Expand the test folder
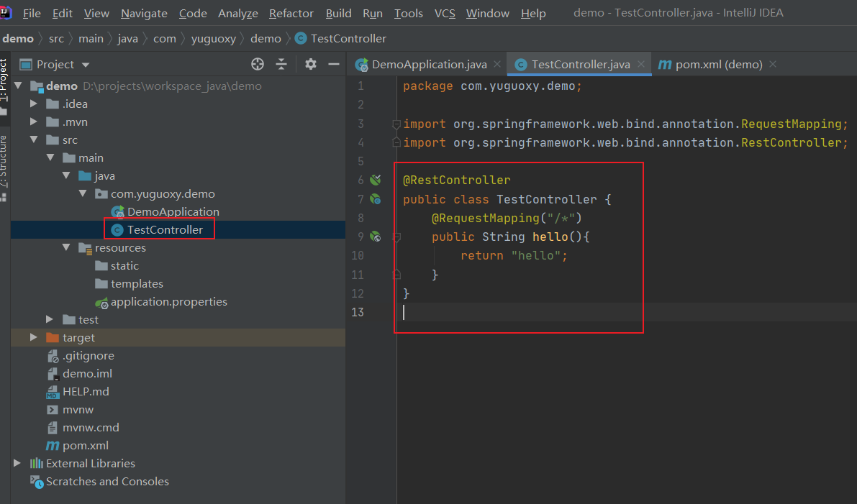Viewport: 857px width, 504px height. [50, 319]
